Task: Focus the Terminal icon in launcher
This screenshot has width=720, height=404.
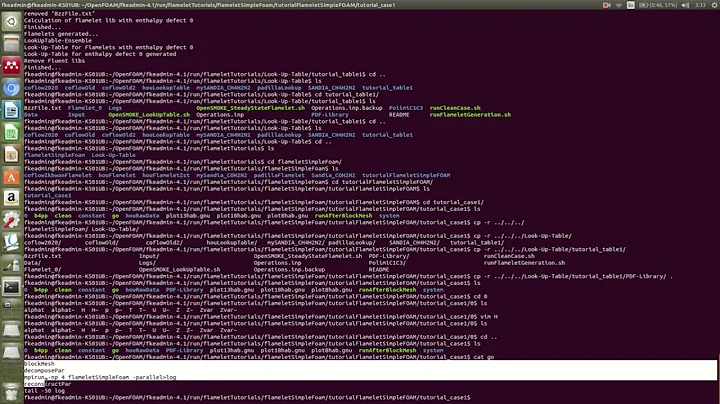Action: point(11,287)
